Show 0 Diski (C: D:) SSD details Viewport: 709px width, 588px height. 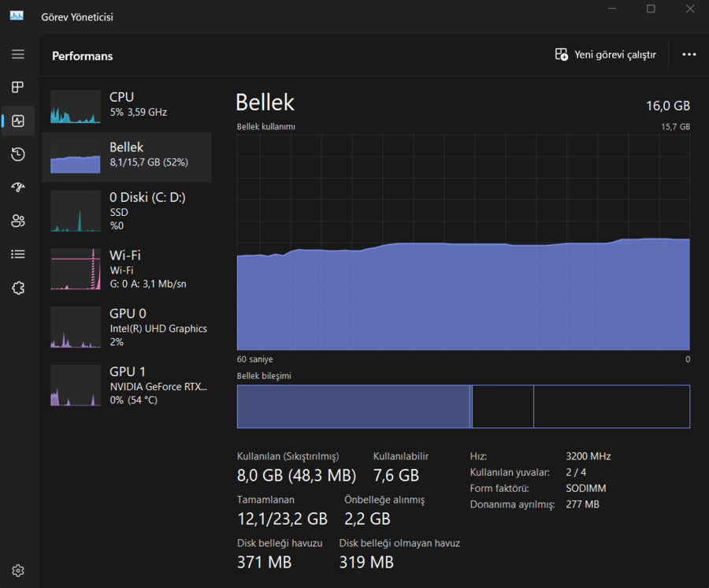pos(127,211)
